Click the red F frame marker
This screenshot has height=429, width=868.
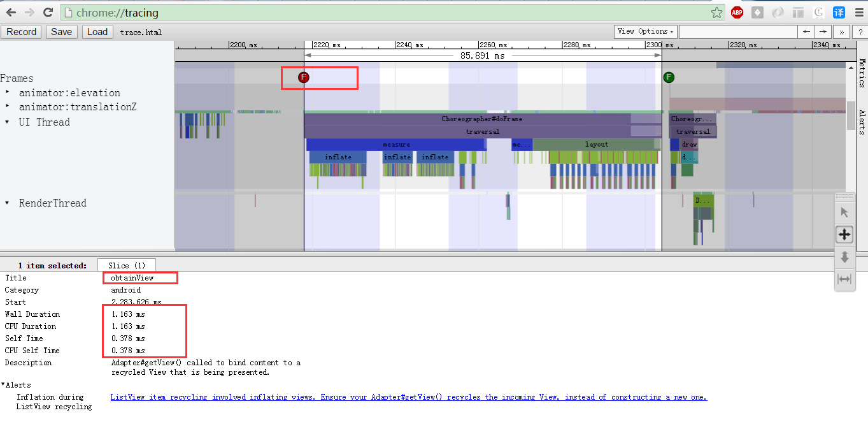(x=304, y=77)
